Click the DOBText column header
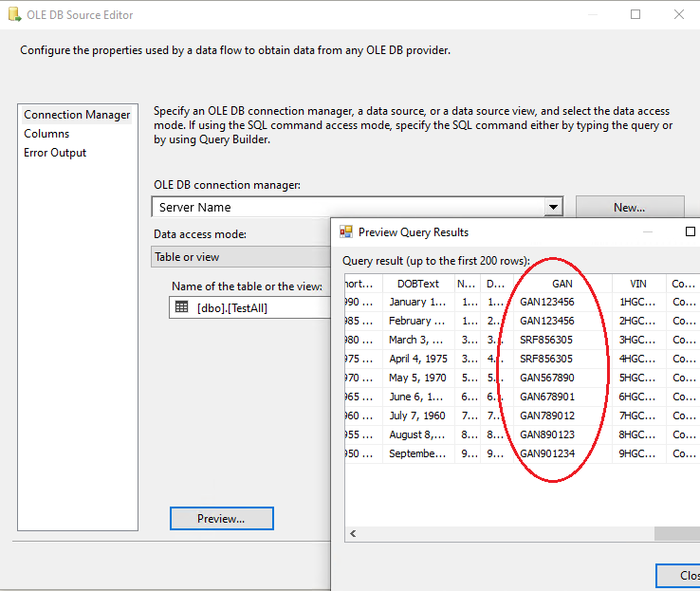 [418, 283]
